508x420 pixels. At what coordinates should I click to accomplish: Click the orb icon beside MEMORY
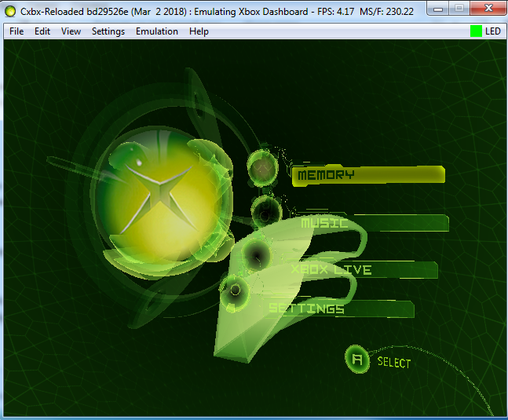tap(263, 168)
